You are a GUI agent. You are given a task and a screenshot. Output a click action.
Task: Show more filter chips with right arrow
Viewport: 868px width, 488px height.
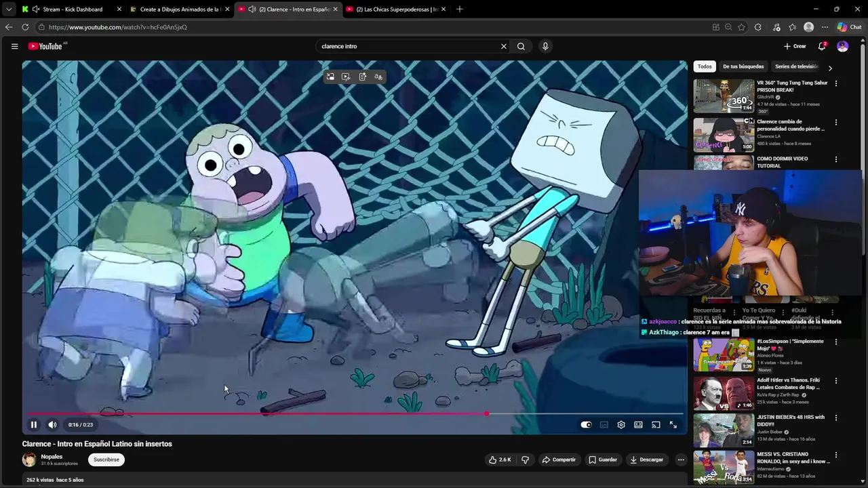830,68
